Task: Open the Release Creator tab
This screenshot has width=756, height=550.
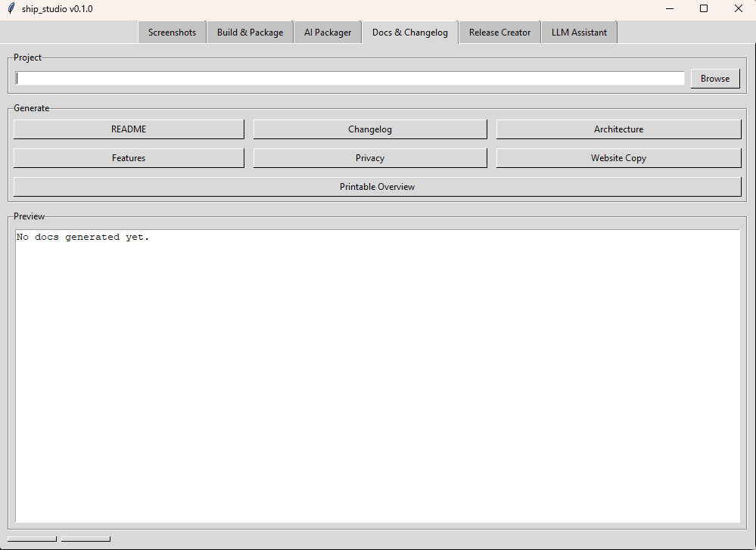Action: coord(499,32)
